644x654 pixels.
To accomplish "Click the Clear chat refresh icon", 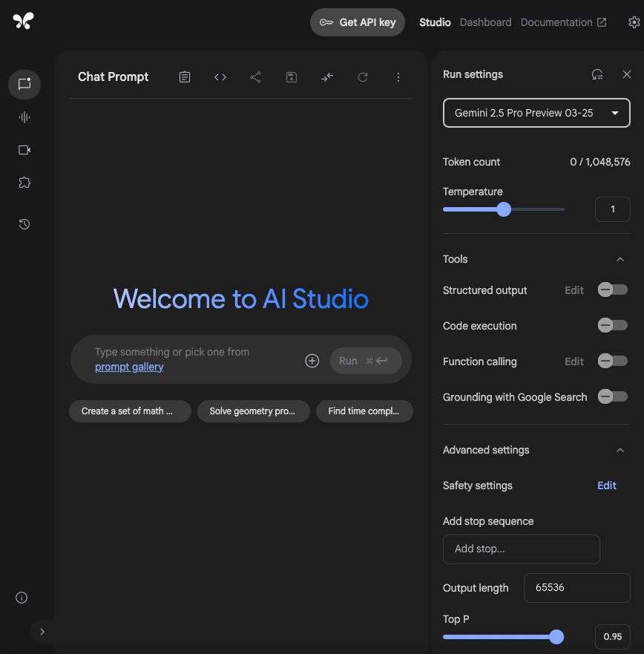I will [x=363, y=77].
